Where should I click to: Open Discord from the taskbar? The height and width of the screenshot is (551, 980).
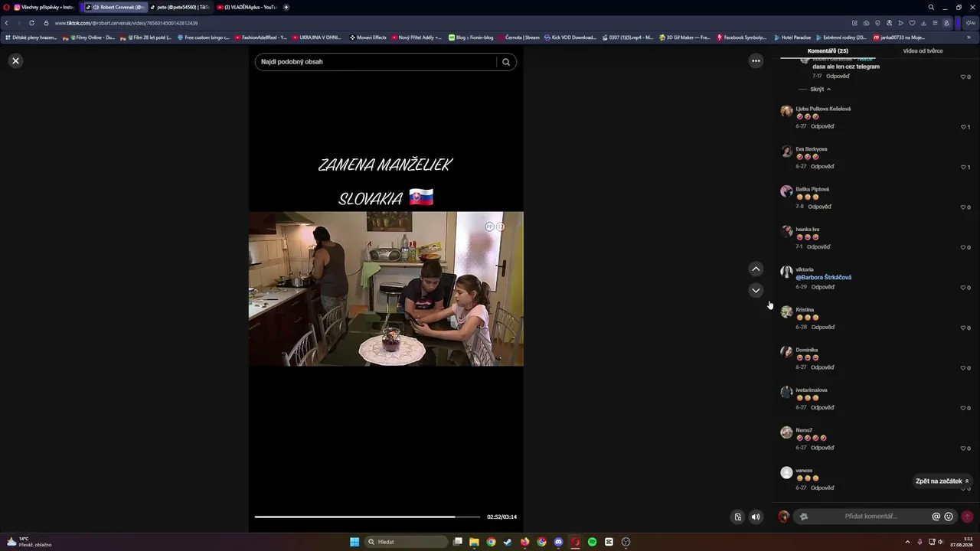click(558, 542)
